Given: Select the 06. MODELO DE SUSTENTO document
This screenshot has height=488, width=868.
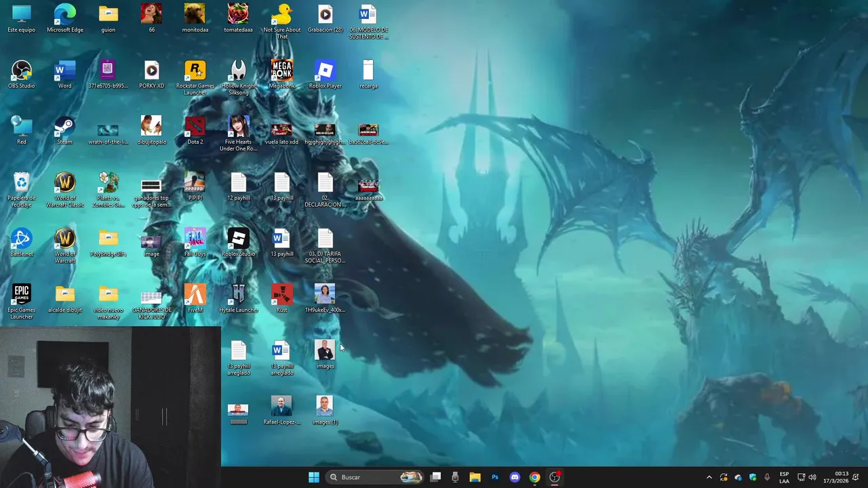Looking at the screenshot, I should [x=368, y=21].
